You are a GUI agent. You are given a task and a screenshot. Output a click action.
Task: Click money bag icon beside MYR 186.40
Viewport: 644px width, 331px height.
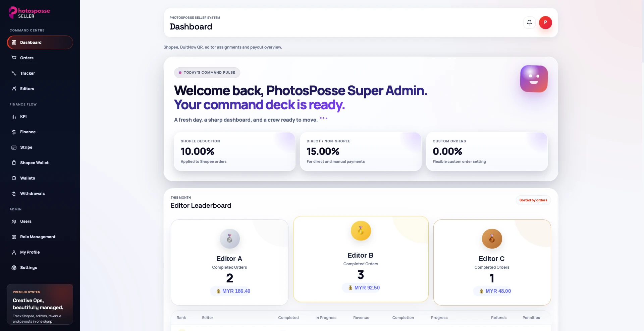coord(218,291)
